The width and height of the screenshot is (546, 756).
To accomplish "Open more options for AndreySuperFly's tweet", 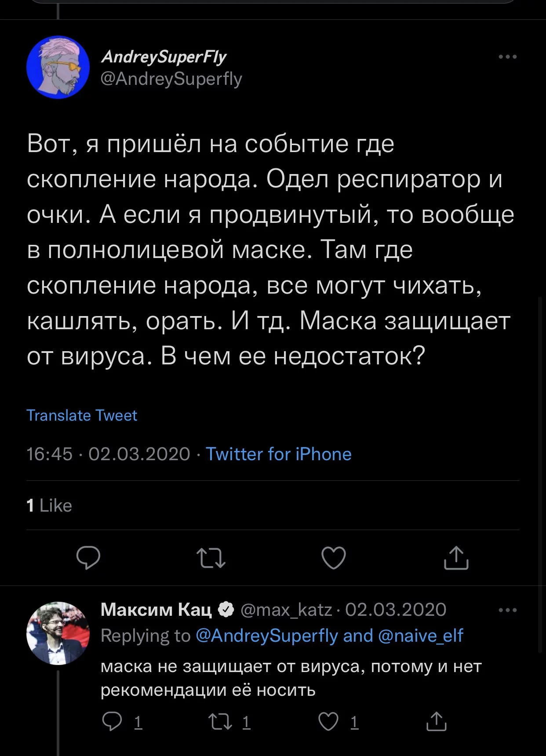I will [508, 57].
